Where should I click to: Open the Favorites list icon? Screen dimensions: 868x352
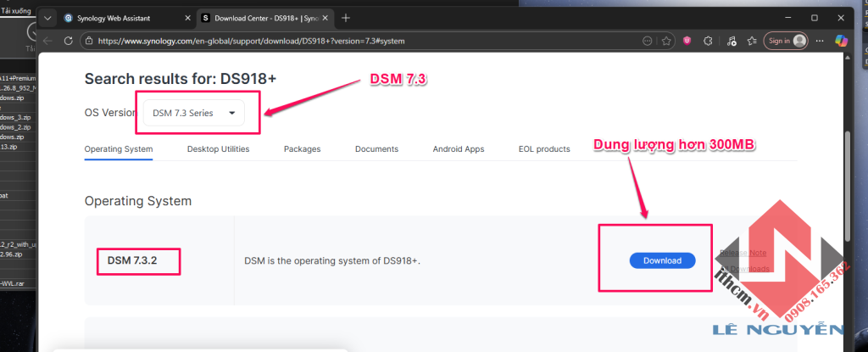pyautogui.click(x=751, y=41)
